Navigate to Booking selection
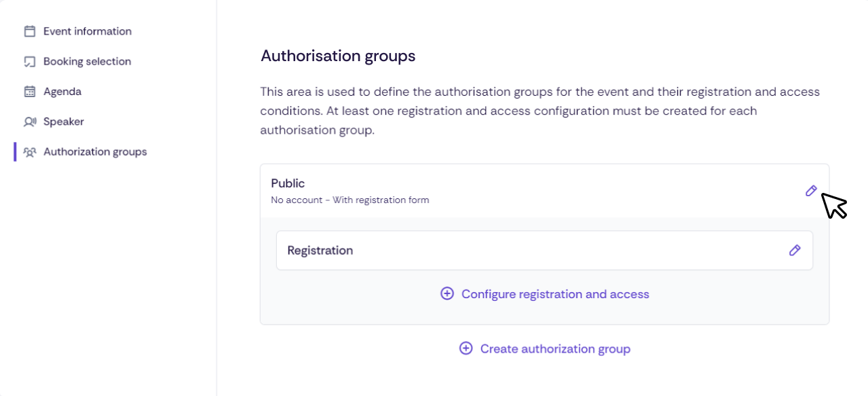This screenshot has width=868, height=396. pyautogui.click(x=87, y=61)
